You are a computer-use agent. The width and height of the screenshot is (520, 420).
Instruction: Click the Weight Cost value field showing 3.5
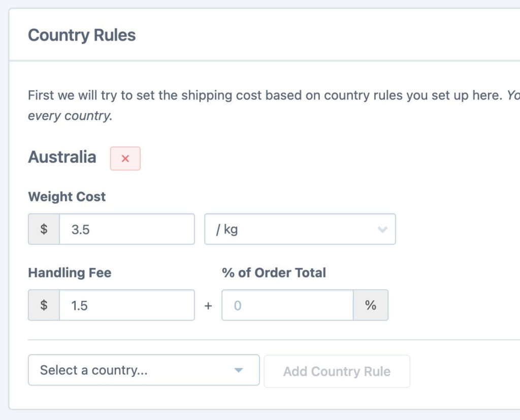[127, 229]
